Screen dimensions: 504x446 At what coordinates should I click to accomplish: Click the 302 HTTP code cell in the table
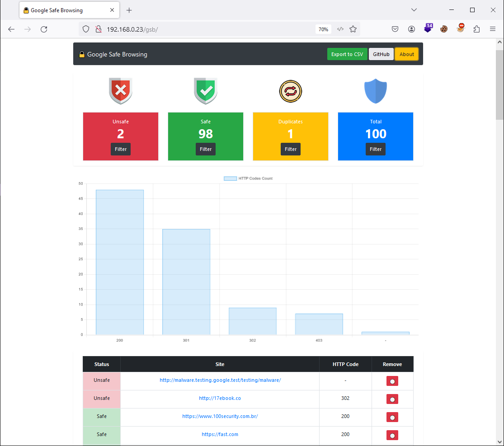coord(345,398)
